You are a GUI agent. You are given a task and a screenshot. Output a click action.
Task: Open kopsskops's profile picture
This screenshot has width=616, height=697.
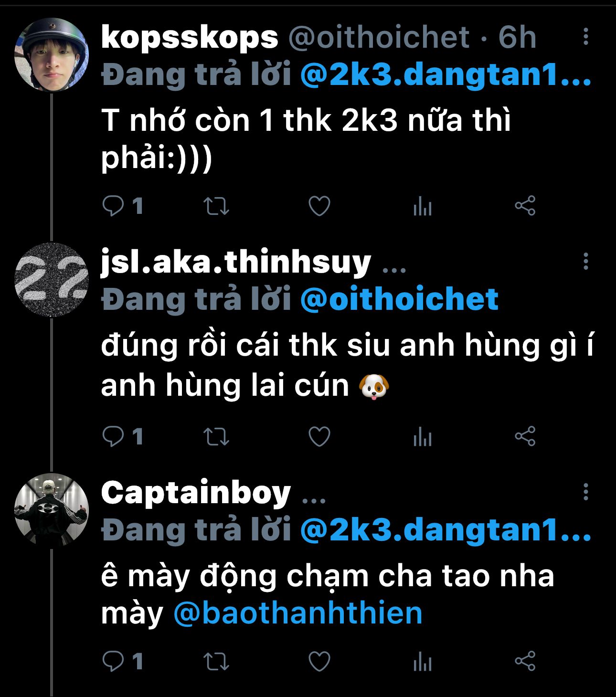(x=52, y=54)
